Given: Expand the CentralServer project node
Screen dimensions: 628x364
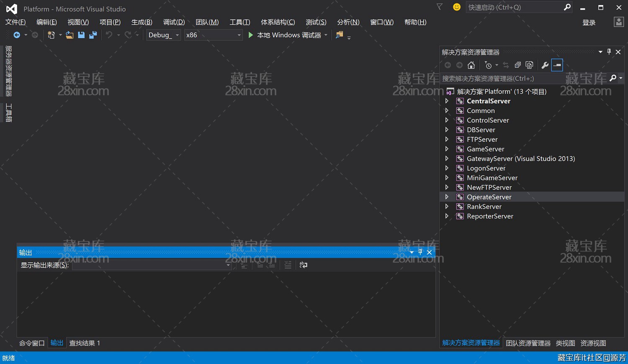Looking at the screenshot, I should (447, 101).
